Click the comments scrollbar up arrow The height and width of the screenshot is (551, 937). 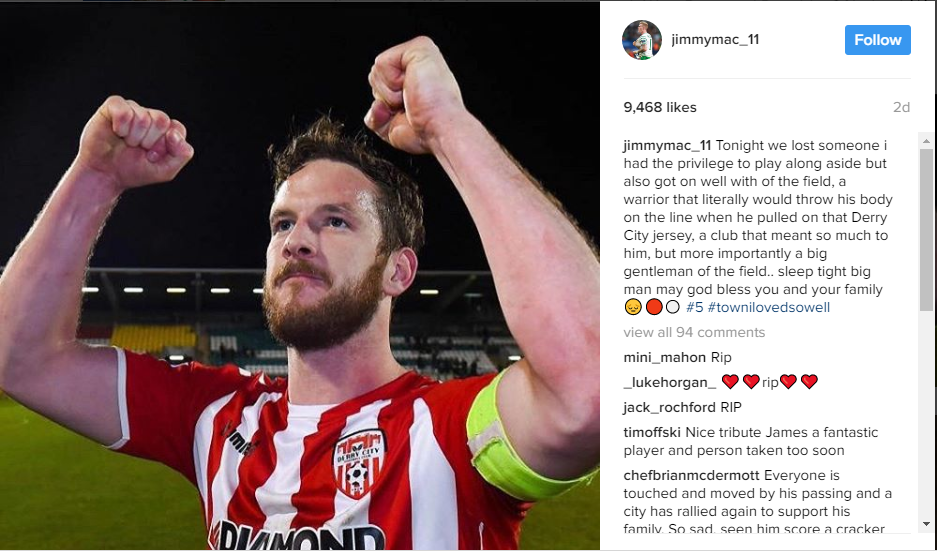point(926,142)
